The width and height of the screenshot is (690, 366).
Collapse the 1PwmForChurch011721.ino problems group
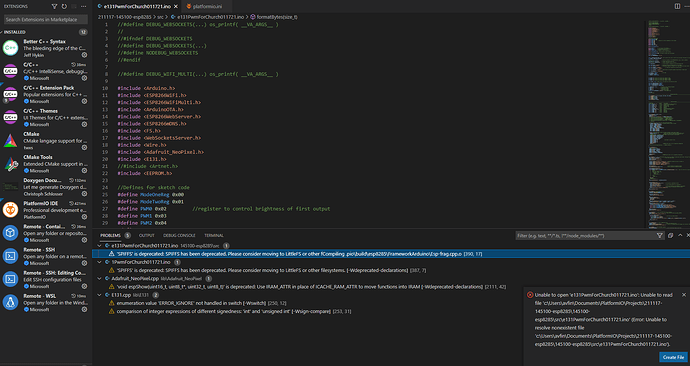click(x=99, y=262)
